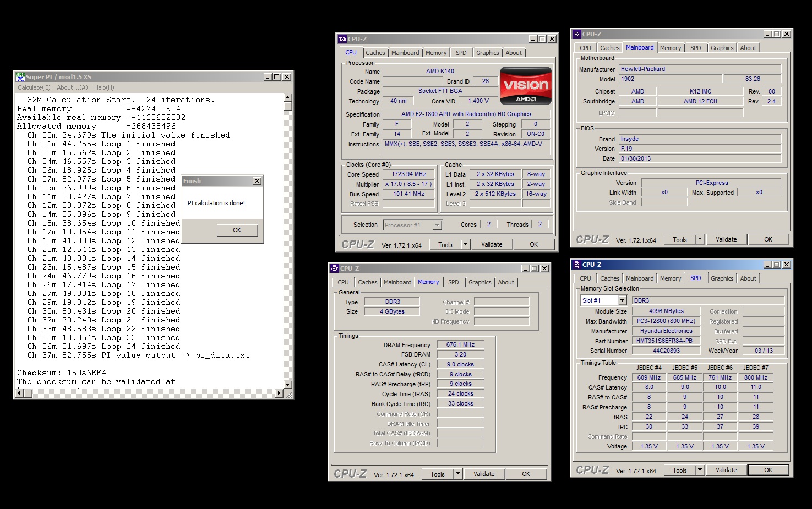The height and width of the screenshot is (509, 812).
Task: Click the Super PI scroll down arrow
Action: click(288, 384)
